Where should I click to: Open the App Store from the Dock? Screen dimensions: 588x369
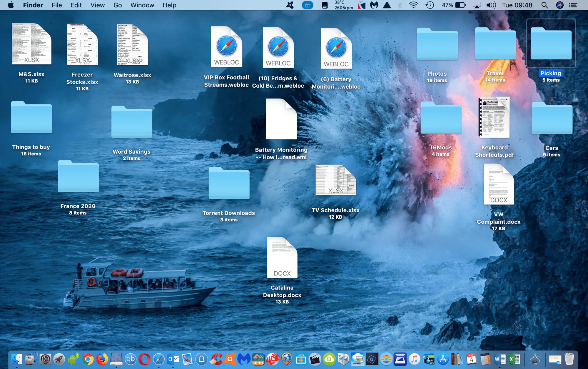pos(443,360)
